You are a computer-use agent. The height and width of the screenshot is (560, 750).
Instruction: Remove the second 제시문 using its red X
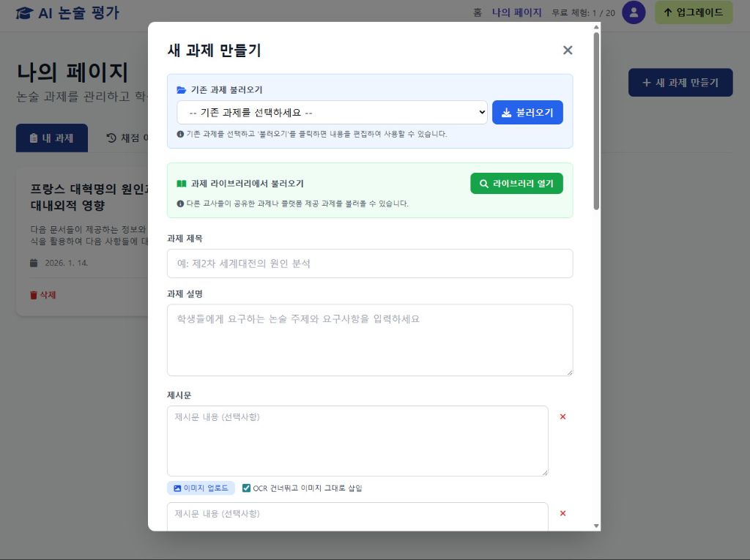tap(562, 513)
